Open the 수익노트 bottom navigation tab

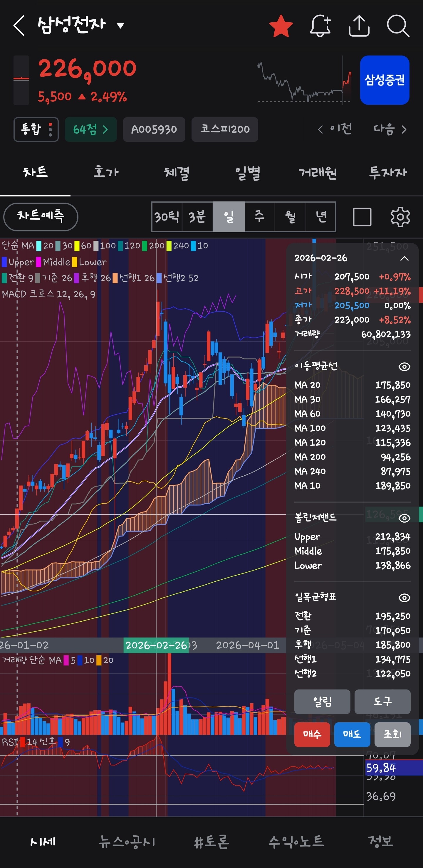pos(296,842)
